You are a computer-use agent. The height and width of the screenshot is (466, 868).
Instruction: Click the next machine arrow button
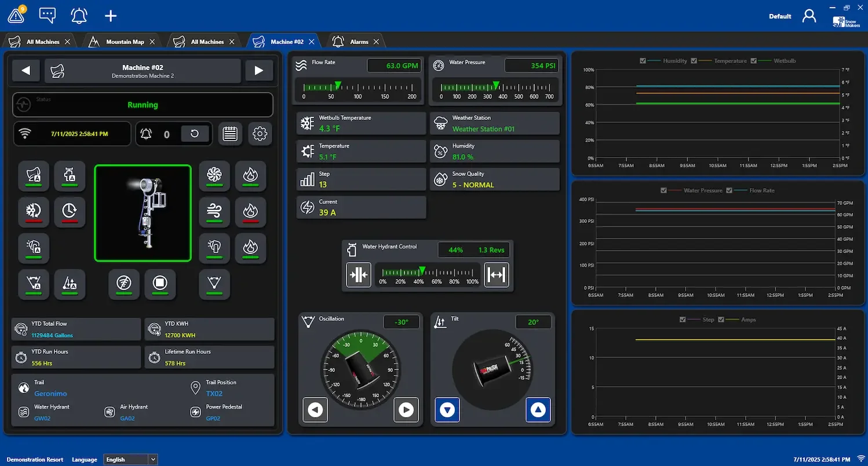pyautogui.click(x=259, y=70)
